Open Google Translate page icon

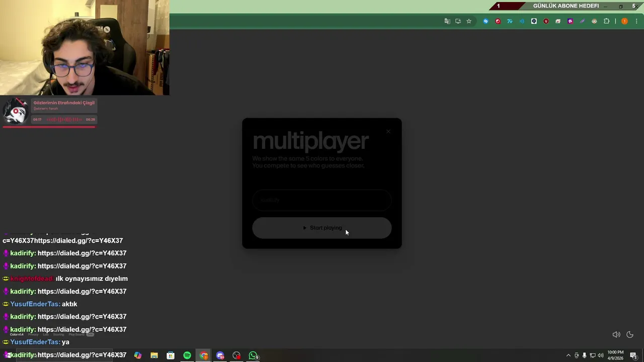click(447, 21)
